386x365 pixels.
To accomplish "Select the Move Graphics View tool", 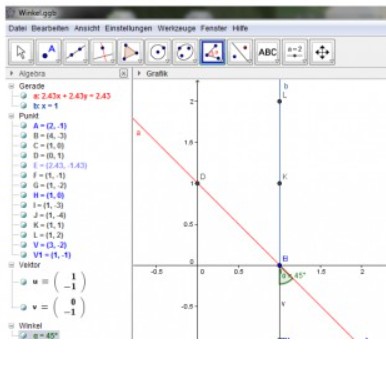I will pyautogui.click(x=322, y=52).
